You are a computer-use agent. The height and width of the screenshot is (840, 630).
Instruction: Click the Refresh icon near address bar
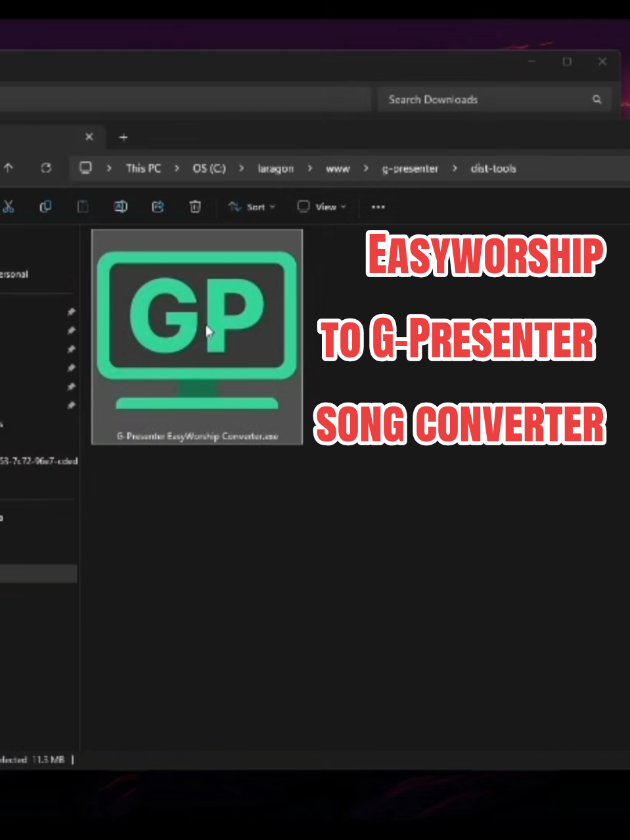click(46, 168)
